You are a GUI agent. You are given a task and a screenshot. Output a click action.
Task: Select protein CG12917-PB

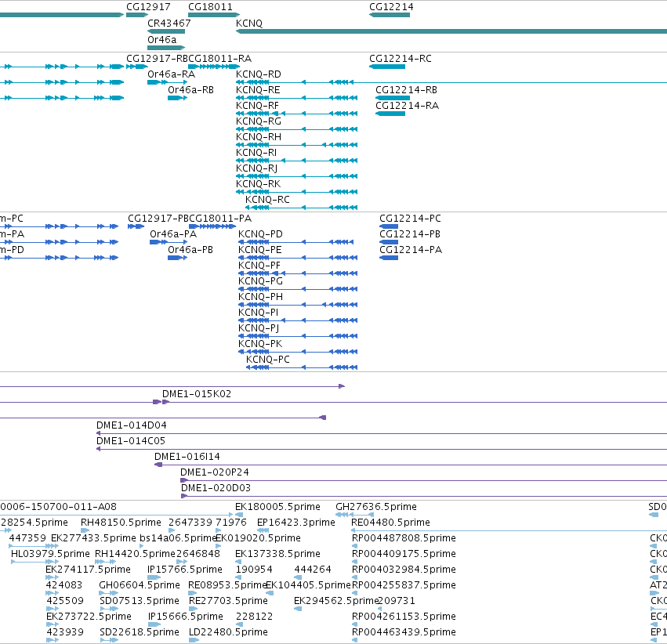point(136,226)
